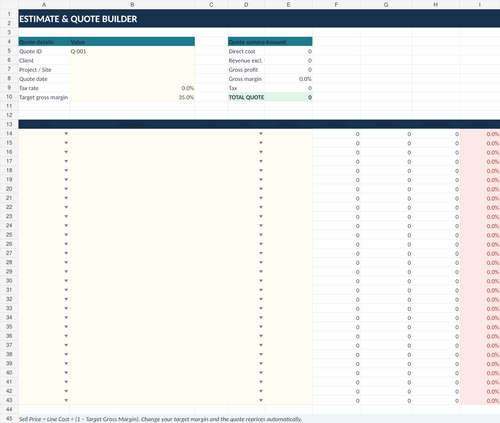This screenshot has width=500, height=423.
Task: Select row 30 header
Action: (x=9, y=281)
